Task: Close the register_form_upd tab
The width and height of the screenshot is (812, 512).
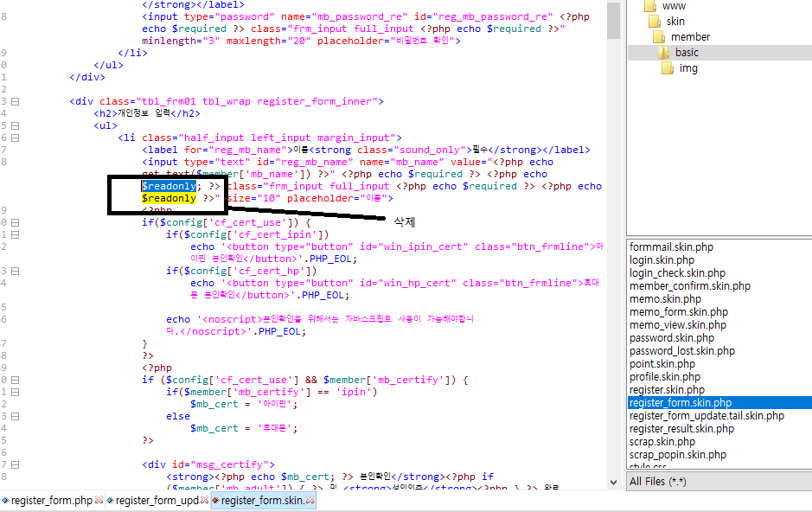Action: point(204,501)
